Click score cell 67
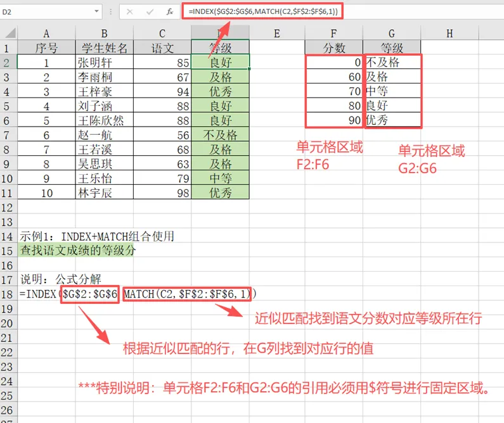Screen dimensions: 504x423 [x=162, y=77]
